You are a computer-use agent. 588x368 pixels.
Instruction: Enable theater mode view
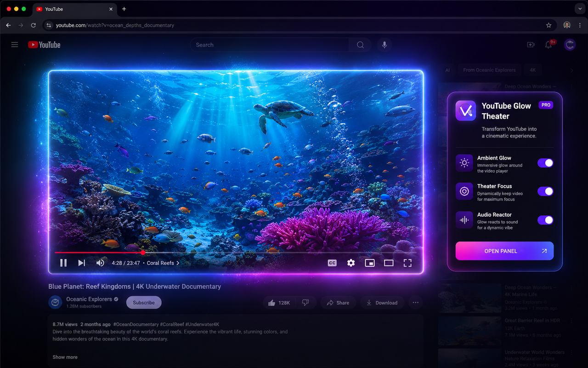[x=389, y=263]
